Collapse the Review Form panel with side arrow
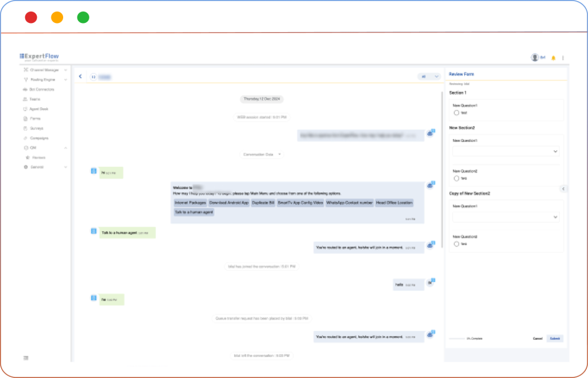The width and height of the screenshot is (588, 378). pos(563,189)
